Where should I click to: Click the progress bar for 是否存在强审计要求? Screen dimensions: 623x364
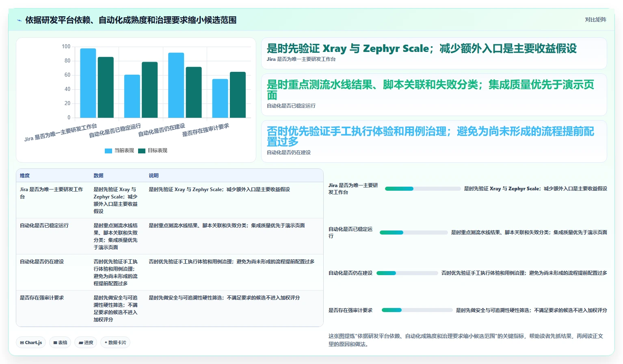point(417,310)
